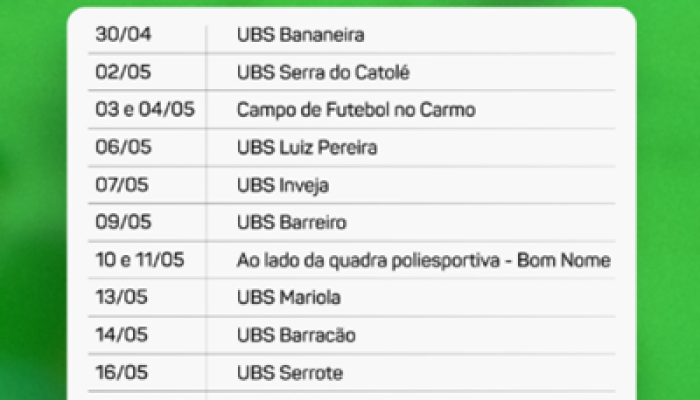The width and height of the screenshot is (700, 400).
Task: Select UBS Luiz Pereira location
Action: click(307, 147)
